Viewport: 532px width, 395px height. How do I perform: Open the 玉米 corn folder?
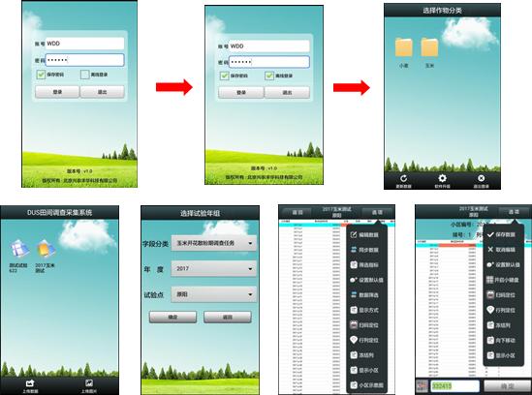[x=429, y=47]
